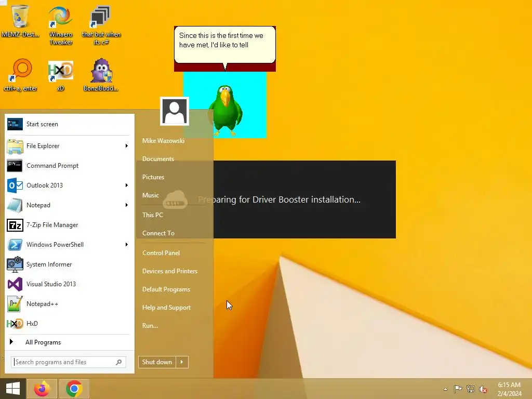Click the user account picture
Image resolution: width=532 pixels, height=399 pixels.
click(175, 111)
